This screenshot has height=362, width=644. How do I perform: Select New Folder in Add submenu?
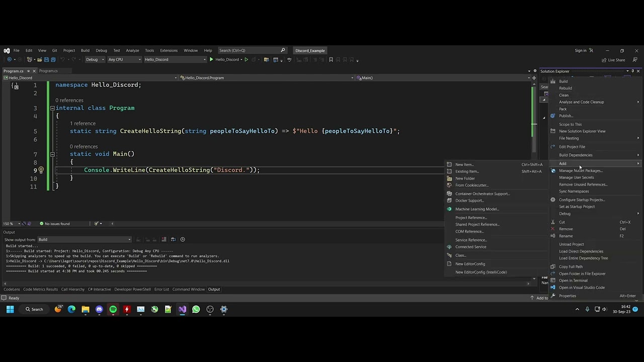tap(496, 178)
